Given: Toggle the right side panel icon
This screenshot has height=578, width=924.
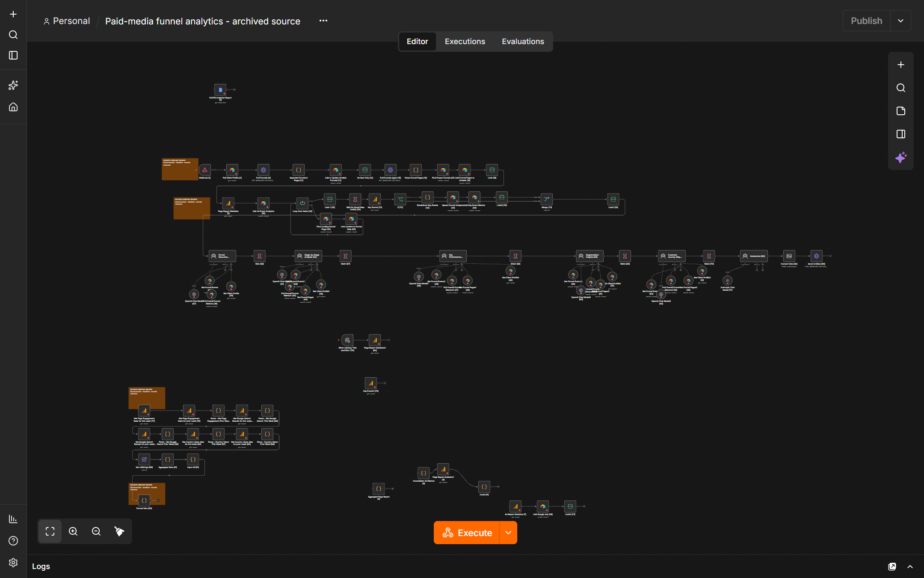Looking at the screenshot, I should coord(901,134).
